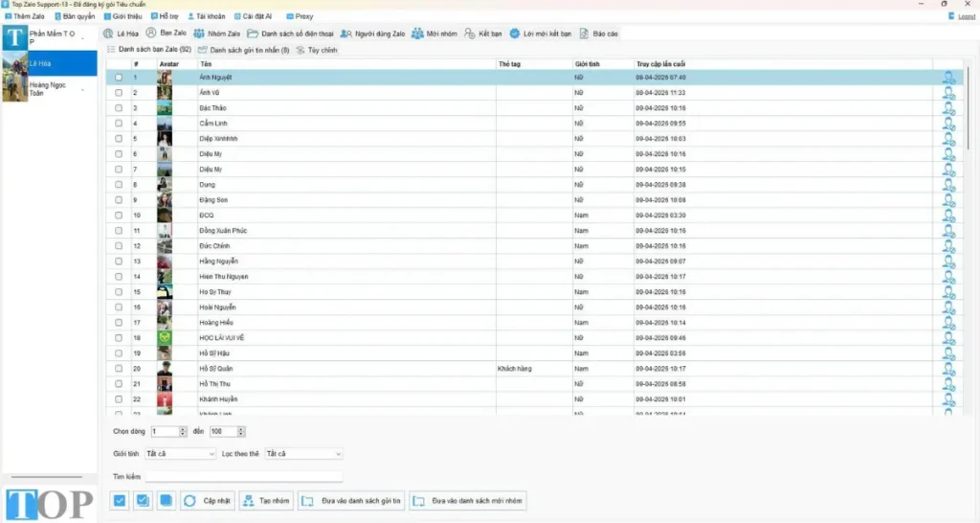
Task: Click the second checkmark selection icon button
Action: 143,500
